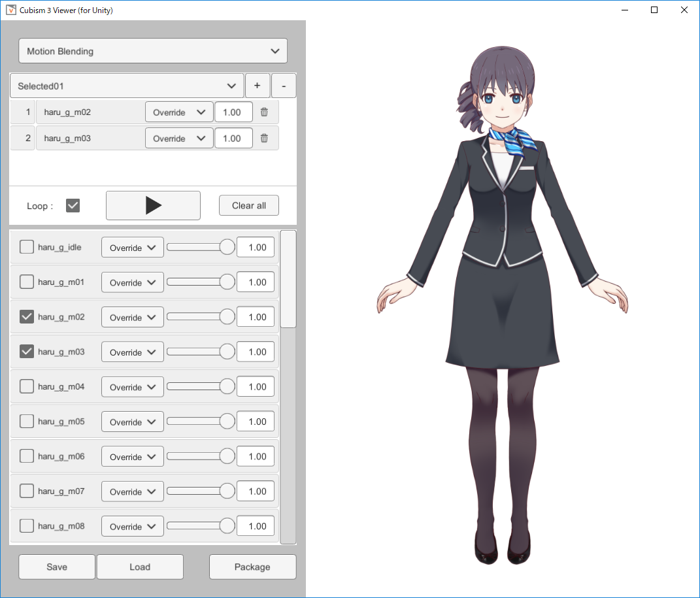Open the Selected01 dropdown
The image size is (700, 598).
[127, 86]
